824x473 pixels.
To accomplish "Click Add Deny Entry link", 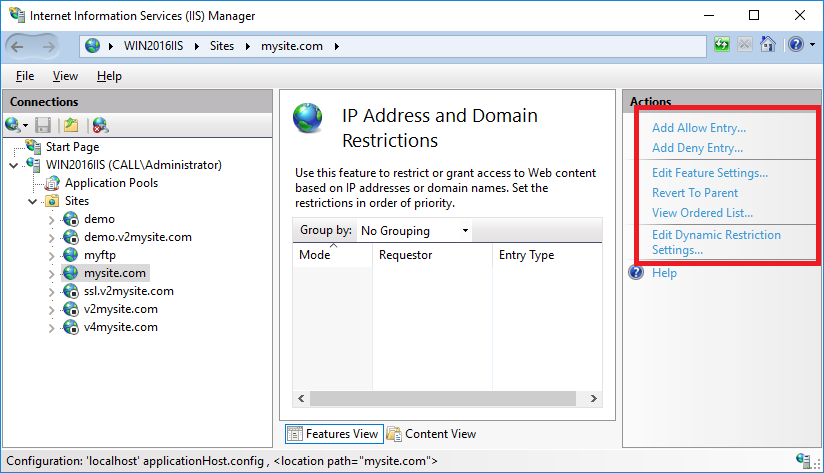I will [697, 148].
